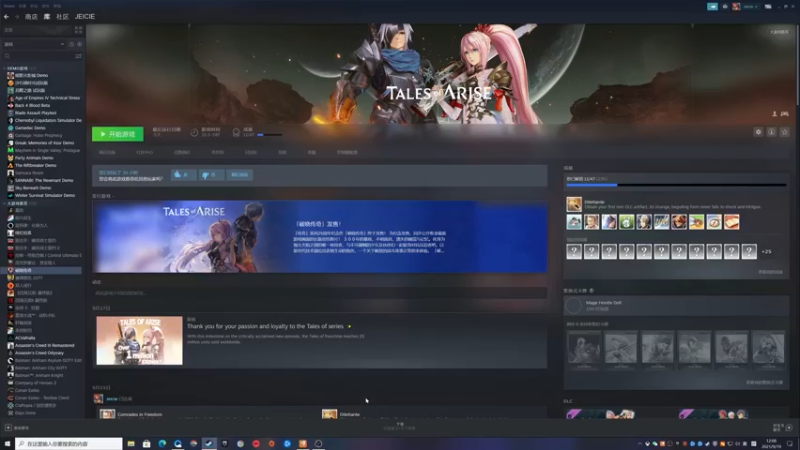Image resolution: width=800 pixels, height=450 pixels.
Task: Click the single-player person icon
Action: tap(774, 114)
